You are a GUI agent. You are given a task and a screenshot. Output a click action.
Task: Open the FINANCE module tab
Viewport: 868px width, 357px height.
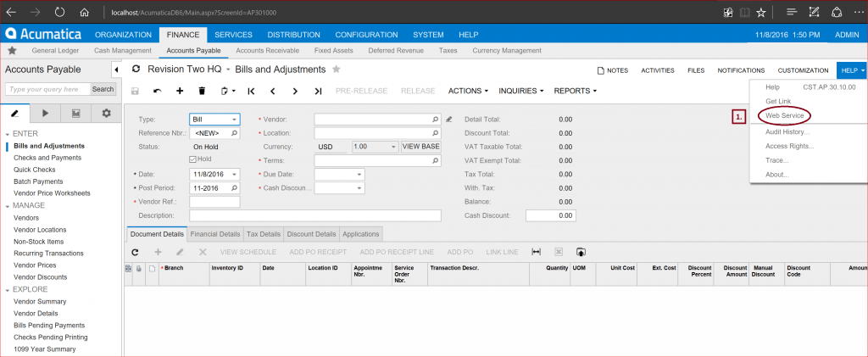[x=183, y=34]
